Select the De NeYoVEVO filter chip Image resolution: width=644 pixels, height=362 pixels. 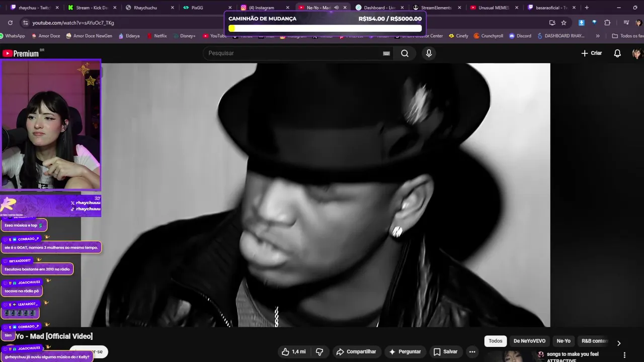click(529, 341)
